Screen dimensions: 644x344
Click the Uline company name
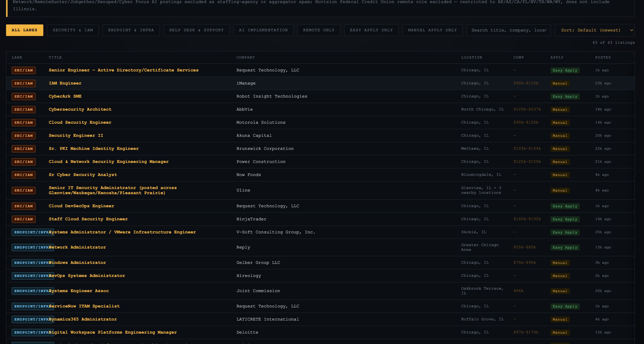243,190
